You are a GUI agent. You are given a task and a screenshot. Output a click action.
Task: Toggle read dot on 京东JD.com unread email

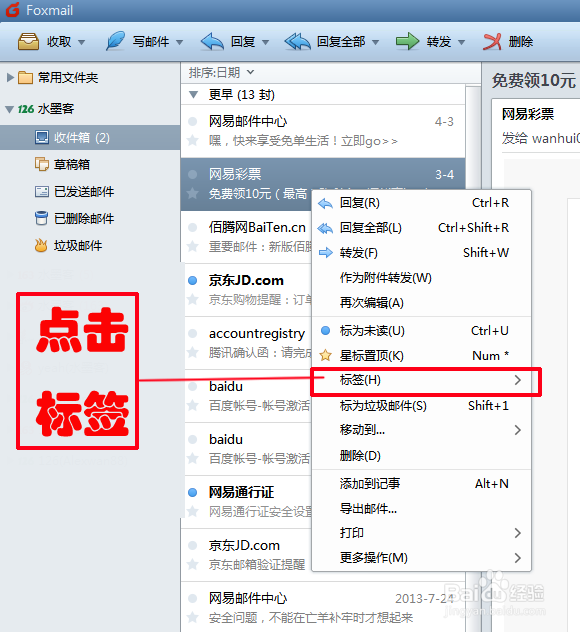[193, 281]
